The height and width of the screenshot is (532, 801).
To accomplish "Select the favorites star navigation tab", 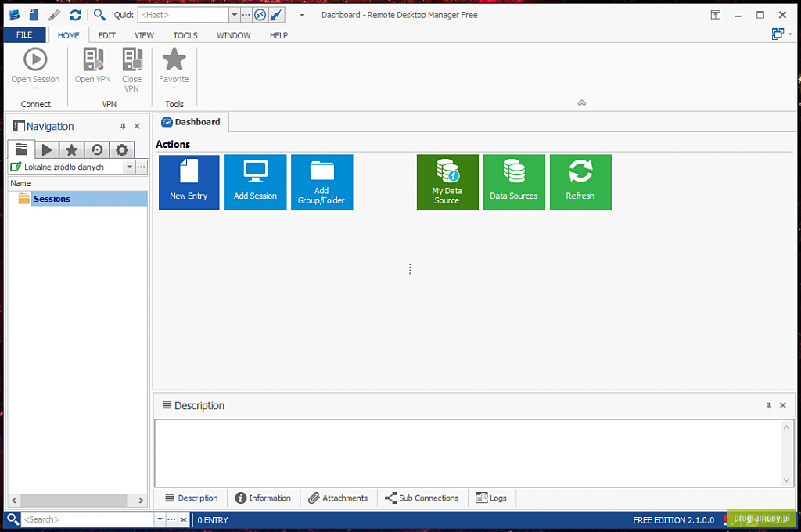I will tap(71, 149).
